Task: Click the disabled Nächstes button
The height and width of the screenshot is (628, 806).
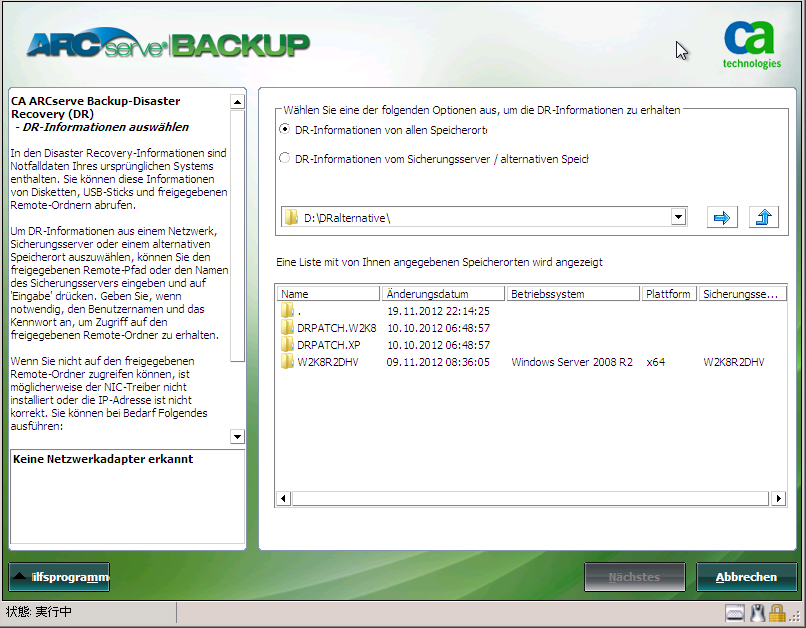Action: [x=635, y=577]
